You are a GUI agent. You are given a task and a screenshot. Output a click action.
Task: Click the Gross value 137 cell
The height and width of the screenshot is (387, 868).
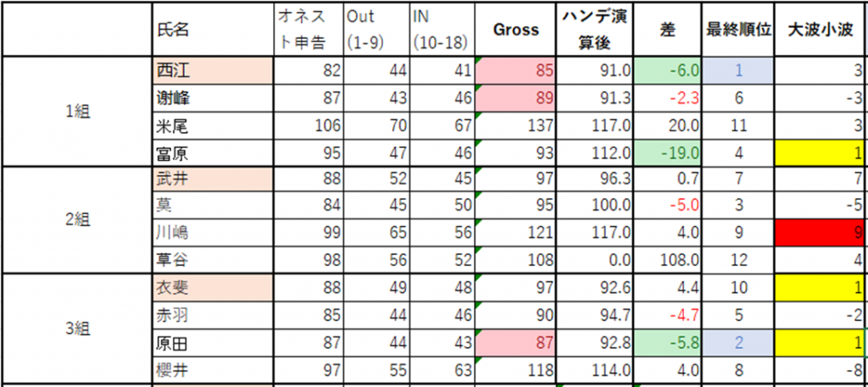515,125
